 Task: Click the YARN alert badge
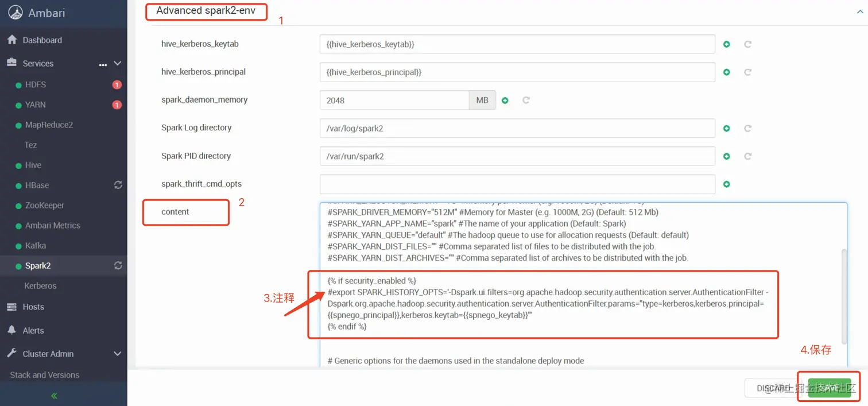117,105
